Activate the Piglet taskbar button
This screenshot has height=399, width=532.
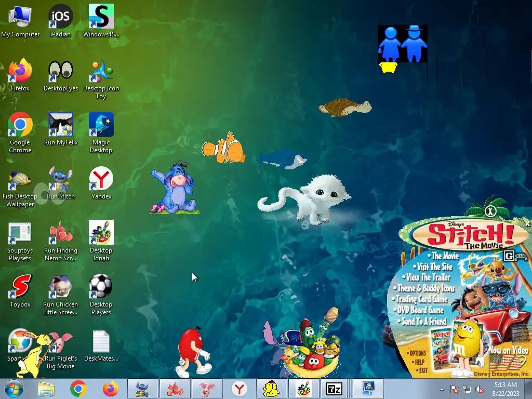click(207, 389)
